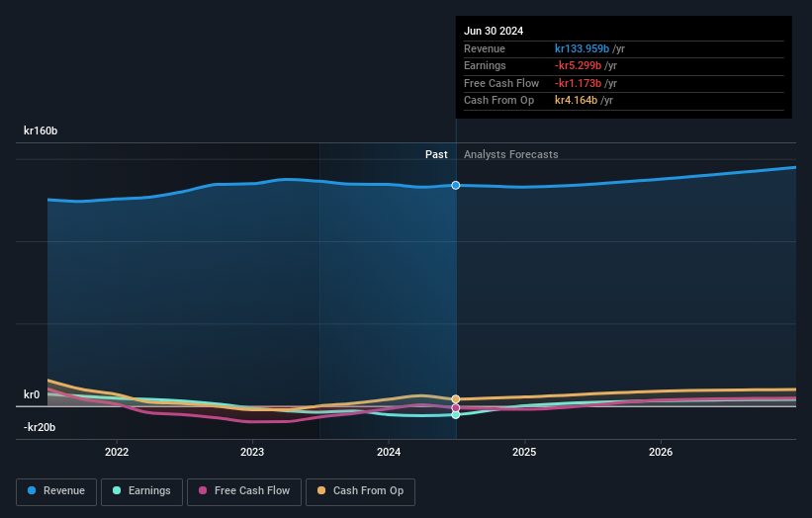Image resolution: width=812 pixels, height=518 pixels.
Task: Click the magenta Free Cash Flow data point
Action: coord(456,407)
